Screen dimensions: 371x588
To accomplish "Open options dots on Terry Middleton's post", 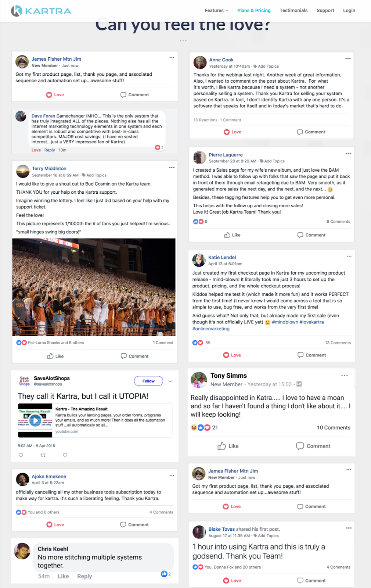I will tap(172, 168).
